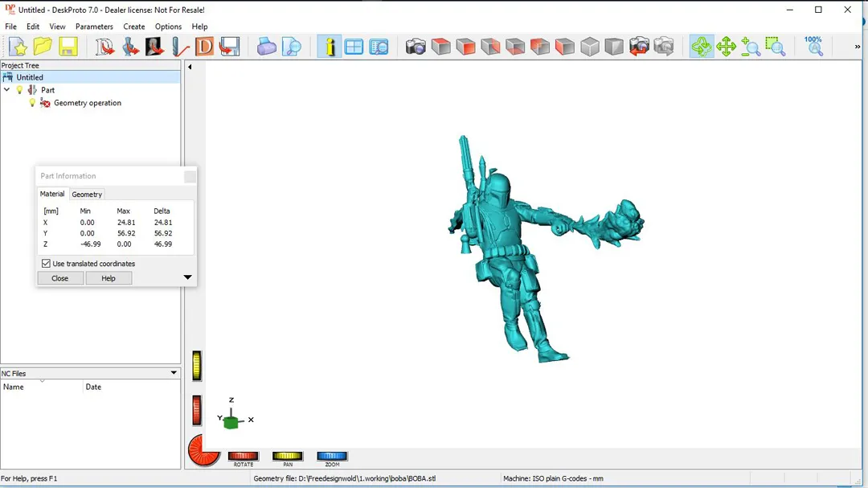Image resolution: width=868 pixels, height=488 pixels.
Task: Select the plus/minus magnifier zoom tool
Action: [x=751, y=47]
